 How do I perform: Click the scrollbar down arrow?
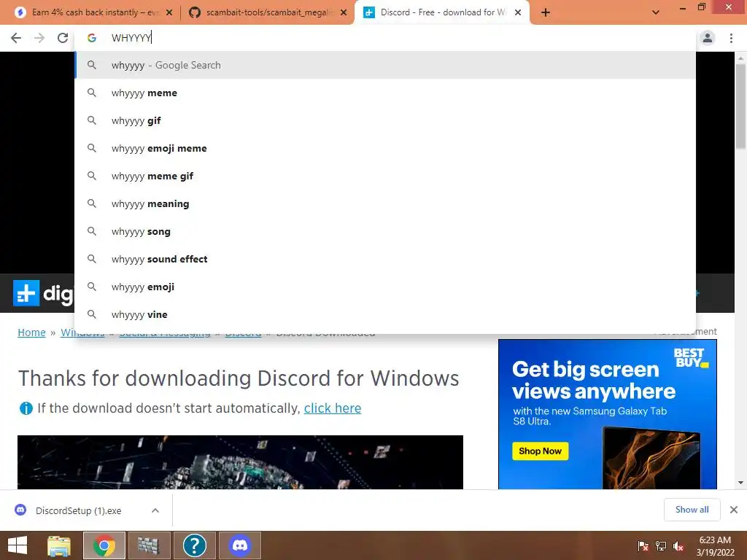(740, 483)
